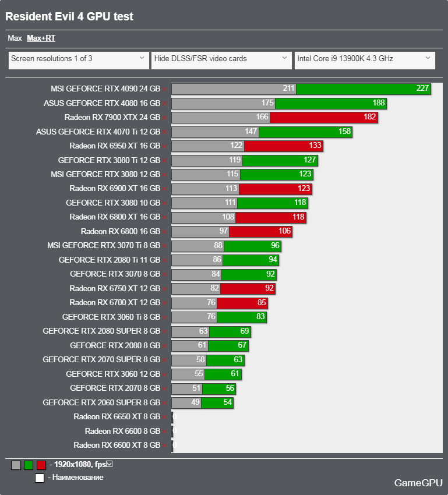Remove Radeon RX 6700 XT 12 GB row
448x495 pixels.
(164, 303)
